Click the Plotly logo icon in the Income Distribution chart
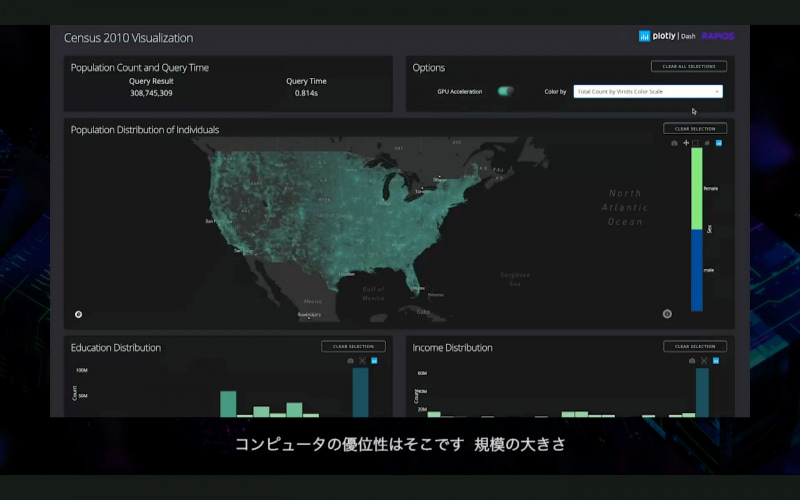The height and width of the screenshot is (500, 800). 716,361
